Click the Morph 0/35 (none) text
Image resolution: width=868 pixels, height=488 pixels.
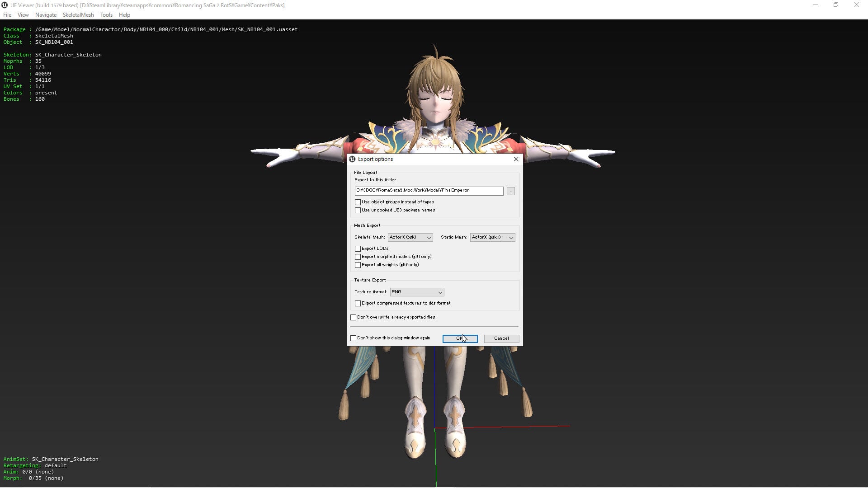pos(46,478)
